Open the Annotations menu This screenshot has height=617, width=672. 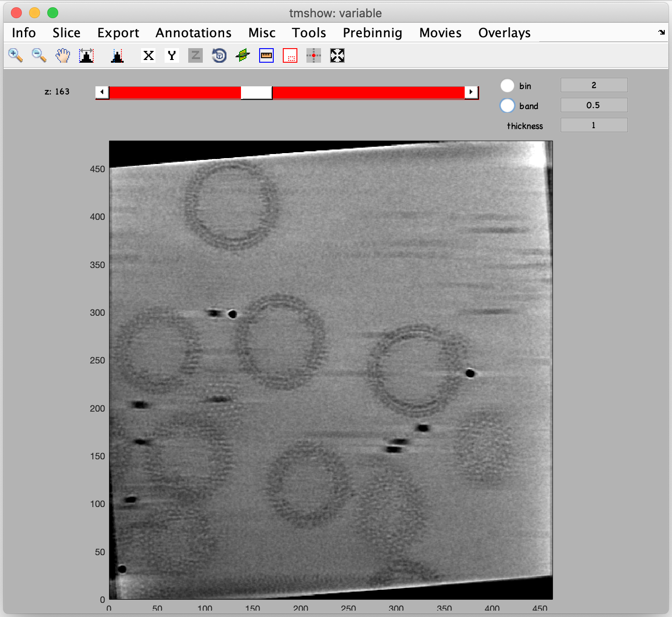tap(193, 33)
